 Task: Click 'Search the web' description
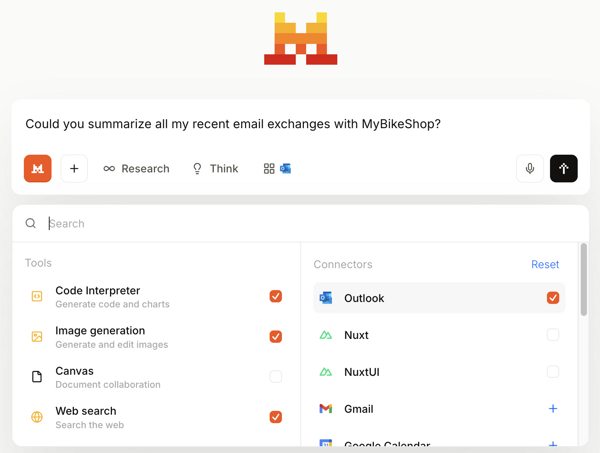click(90, 425)
